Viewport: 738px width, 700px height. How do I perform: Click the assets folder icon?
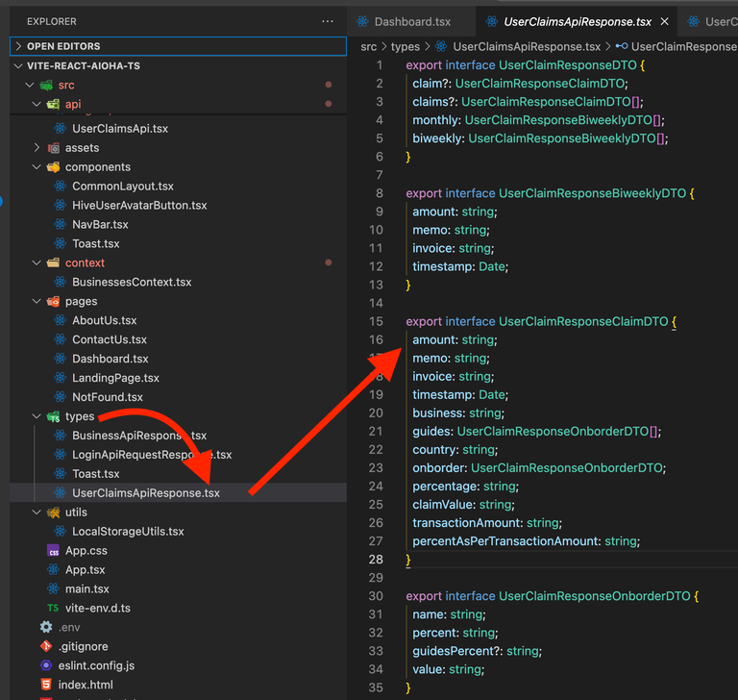(x=53, y=148)
